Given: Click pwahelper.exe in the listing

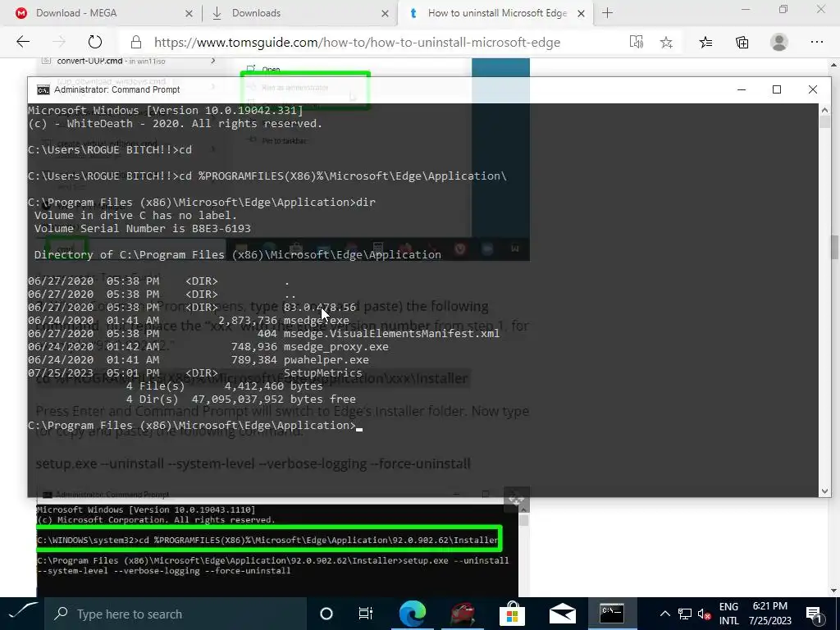Looking at the screenshot, I should [x=326, y=359].
